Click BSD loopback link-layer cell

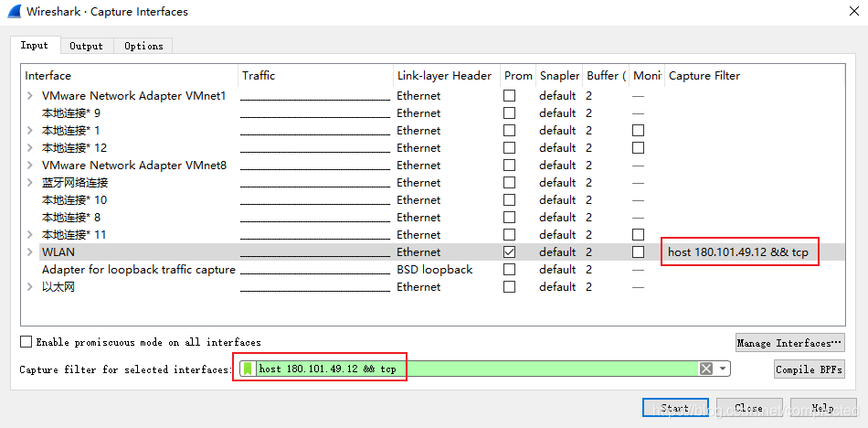coord(435,270)
